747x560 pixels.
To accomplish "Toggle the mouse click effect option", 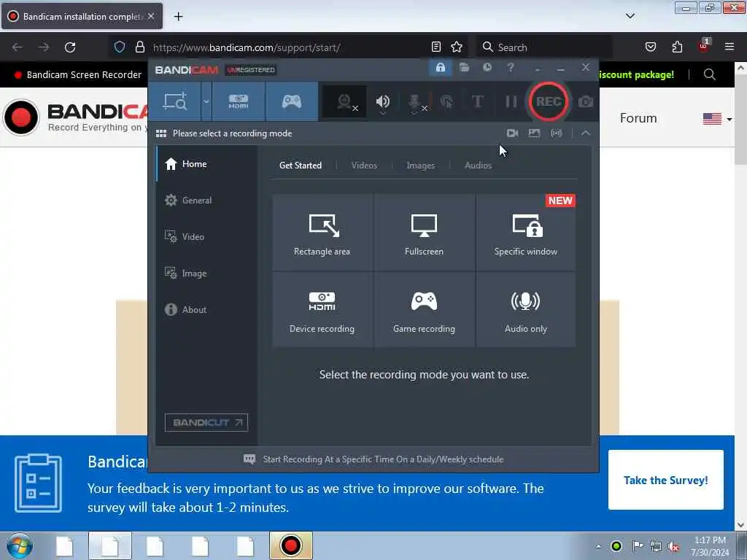I will coord(446,101).
